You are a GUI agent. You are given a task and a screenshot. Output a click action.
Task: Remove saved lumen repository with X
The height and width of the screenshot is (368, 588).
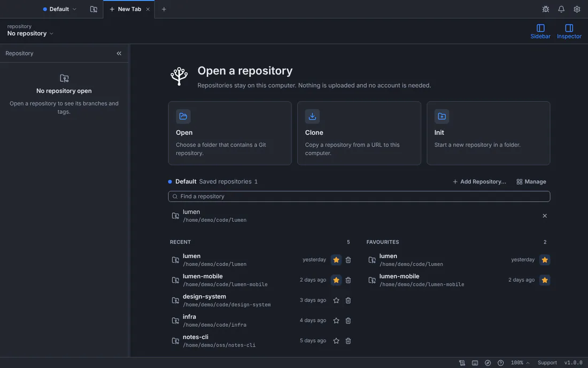point(545,216)
